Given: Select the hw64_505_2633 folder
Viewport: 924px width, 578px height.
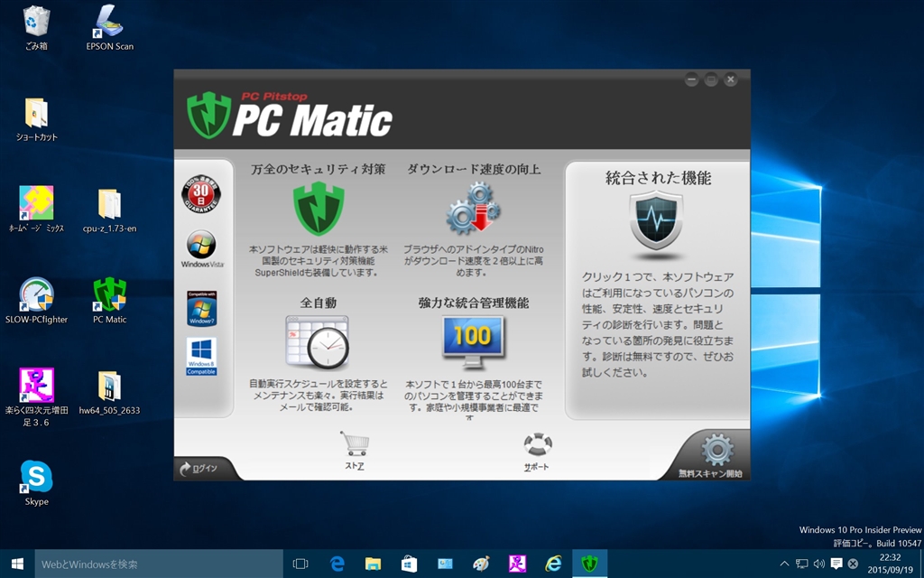Looking at the screenshot, I should click(109, 393).
